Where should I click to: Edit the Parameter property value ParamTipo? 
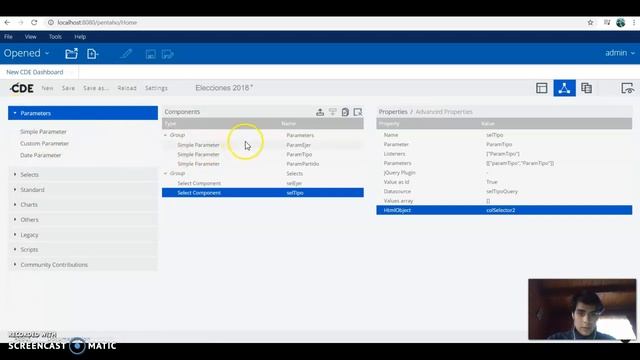click(499, 144)
